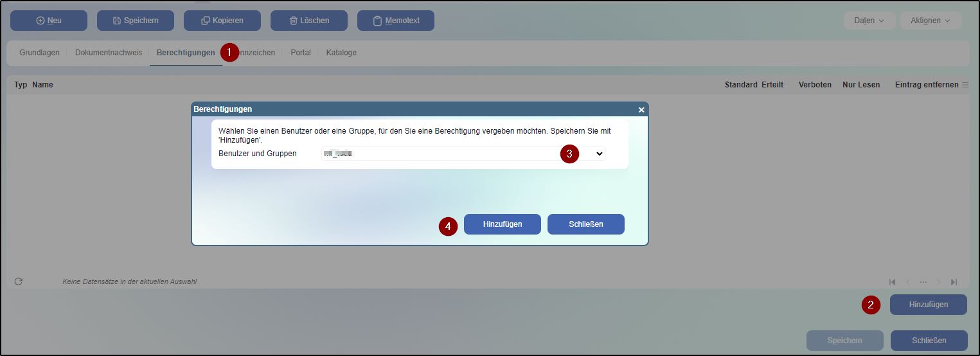The width and height of the screenshot is (980, 356).
Task: Go to first page of records
Action: tap(892, 282)
